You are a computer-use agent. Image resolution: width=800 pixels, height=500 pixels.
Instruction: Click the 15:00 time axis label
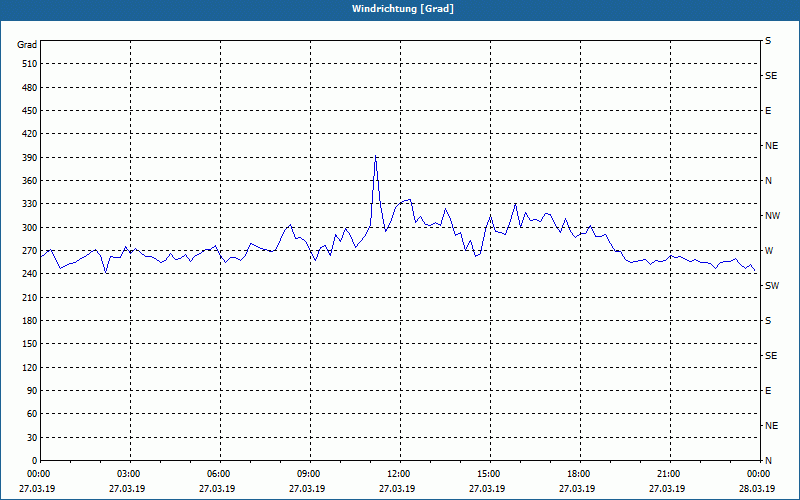click(490, 474)
